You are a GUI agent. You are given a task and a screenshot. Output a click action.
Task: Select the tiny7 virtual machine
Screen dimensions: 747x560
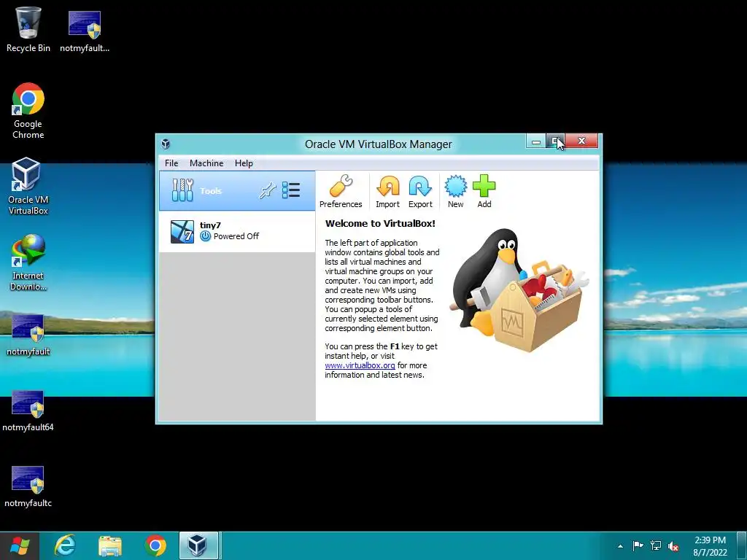(x=237, y=231)
